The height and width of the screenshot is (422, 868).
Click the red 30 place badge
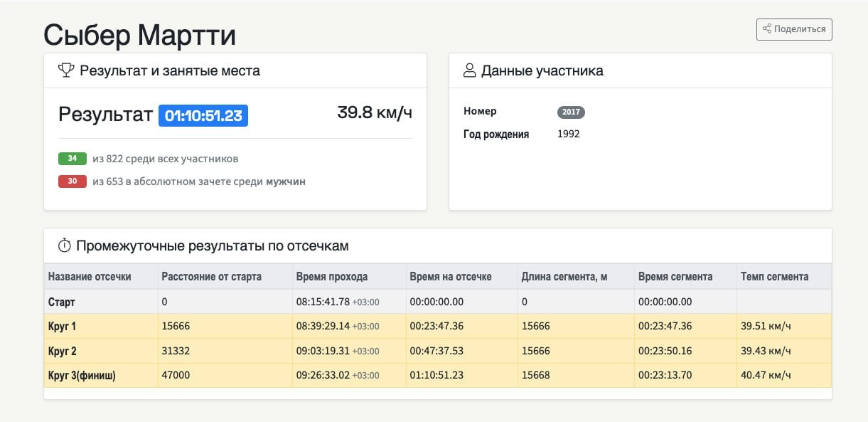coord(73,181)
